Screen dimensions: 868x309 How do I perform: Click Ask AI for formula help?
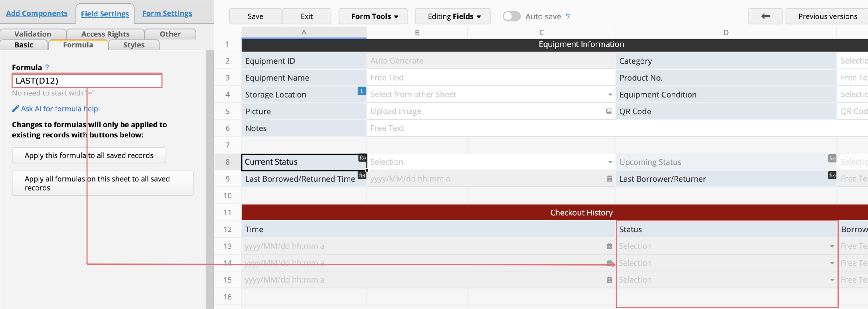click(x=59, y=109)
